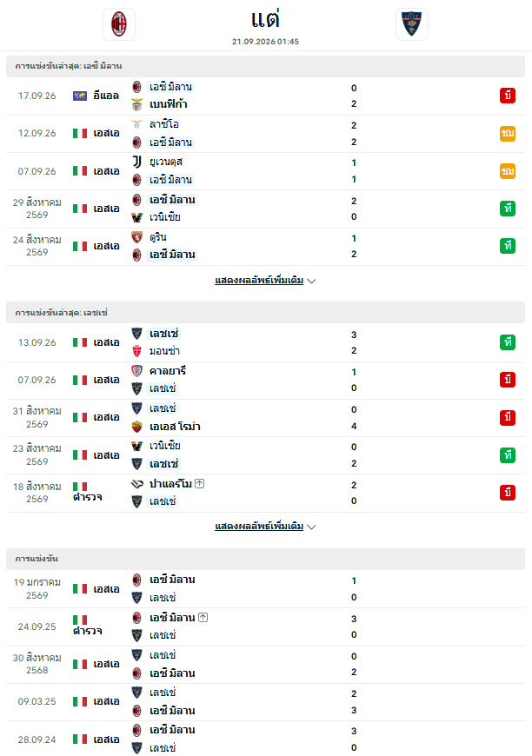Click the red loss badge for the Benfica match
Image resolution: width=532 pixels, height=756 pixels.
coord(508,96)
